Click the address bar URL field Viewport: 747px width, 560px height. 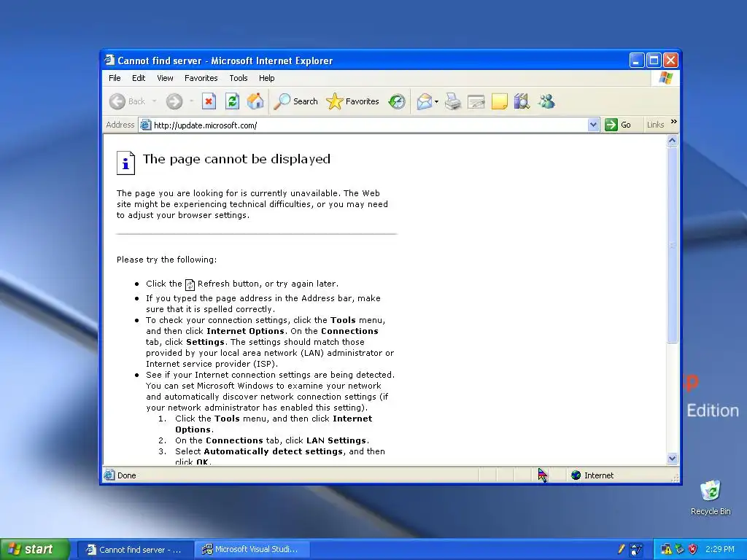point(369,125)
